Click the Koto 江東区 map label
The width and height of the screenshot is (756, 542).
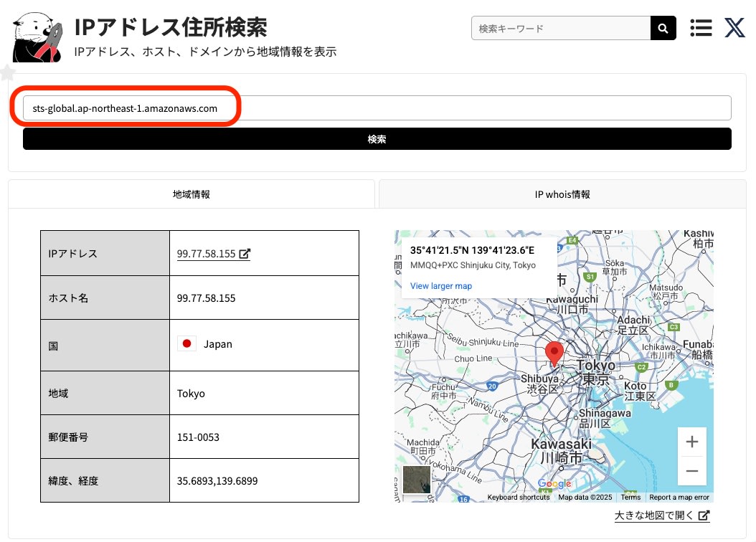tap(639, 391)
